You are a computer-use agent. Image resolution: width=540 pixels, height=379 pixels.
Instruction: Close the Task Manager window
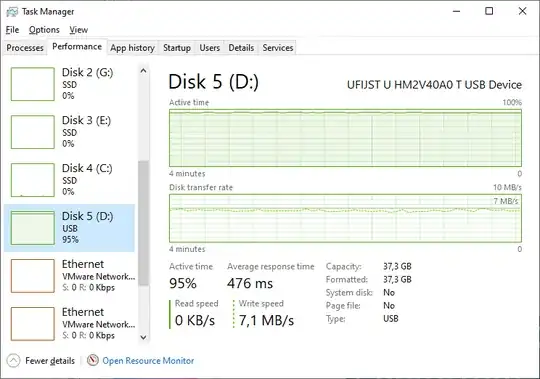522,11
